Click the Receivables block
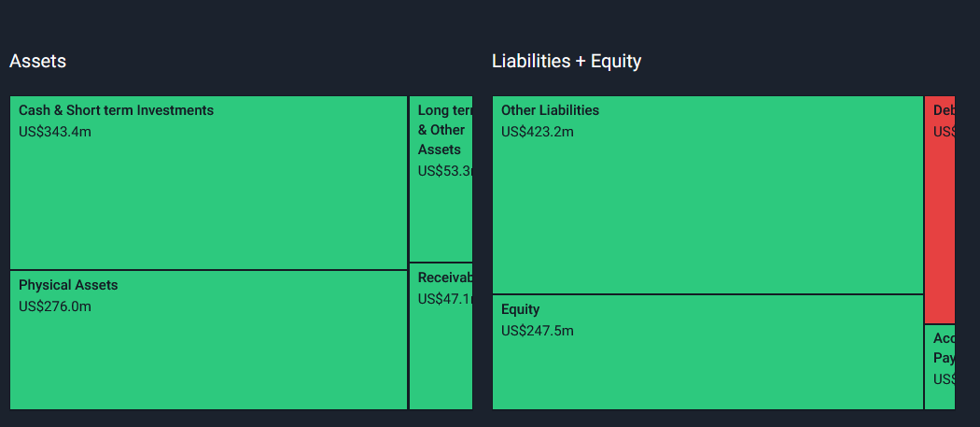The height and width of the screenshot is (427, 980). pos(441,336)
